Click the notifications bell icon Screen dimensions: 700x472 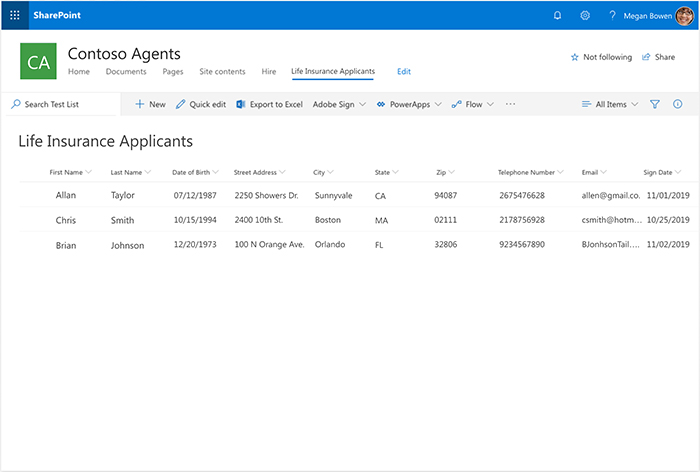558,15
